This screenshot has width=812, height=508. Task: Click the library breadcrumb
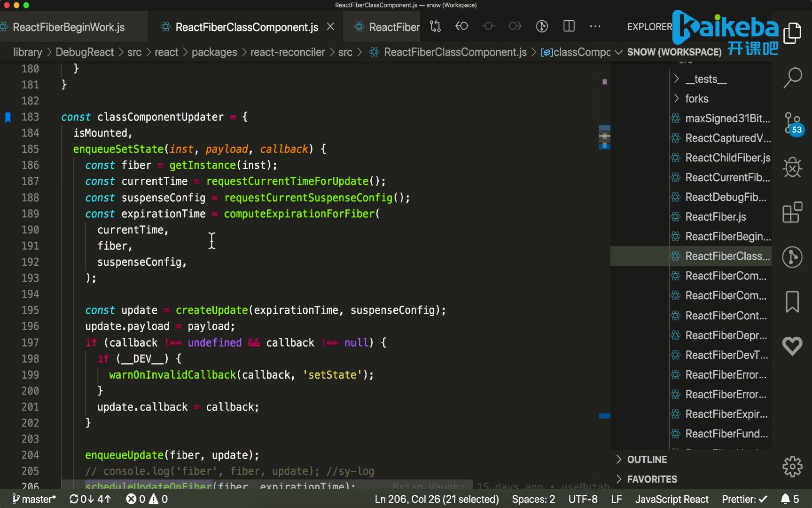pos(28,52)
